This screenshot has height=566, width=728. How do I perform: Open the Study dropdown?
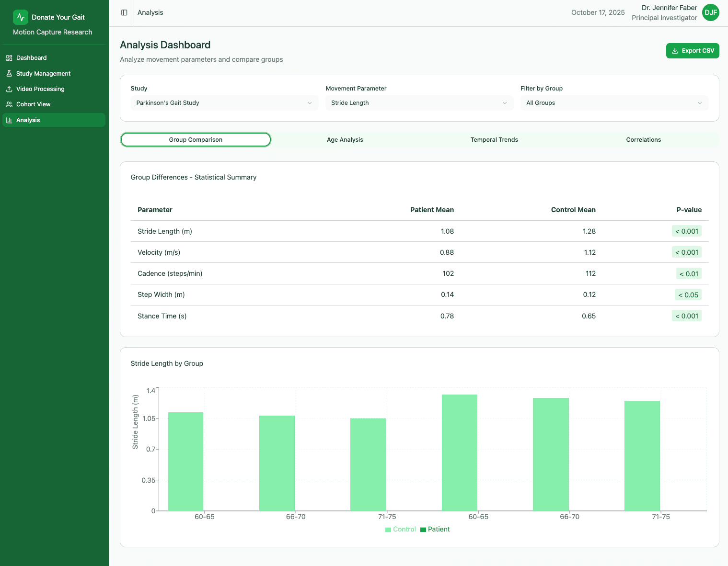[224, 102]
